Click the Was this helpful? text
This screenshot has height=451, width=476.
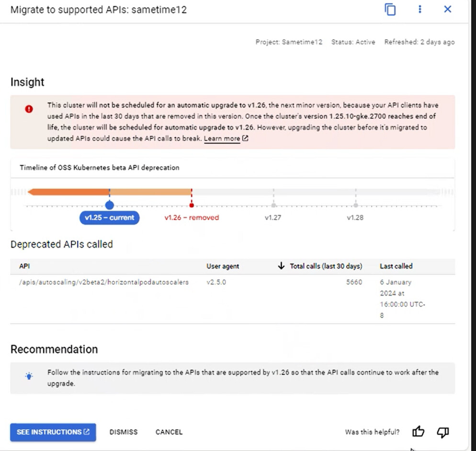pyautogui.click(x=372, y=432)
